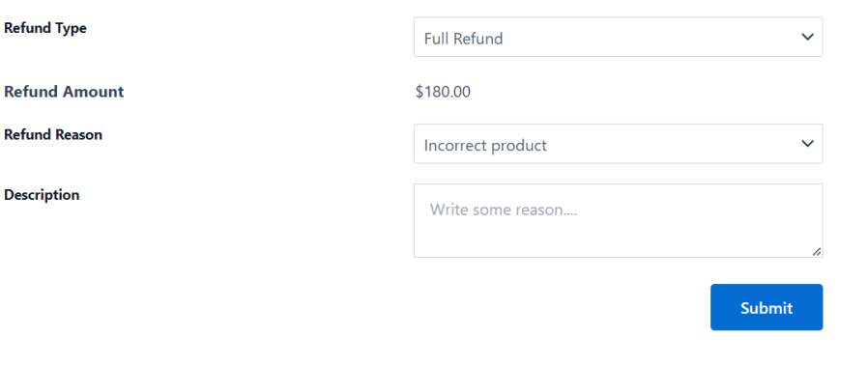868x365 pixels.
Task: Expand the refund type choices list
Action: click(618, 37)
